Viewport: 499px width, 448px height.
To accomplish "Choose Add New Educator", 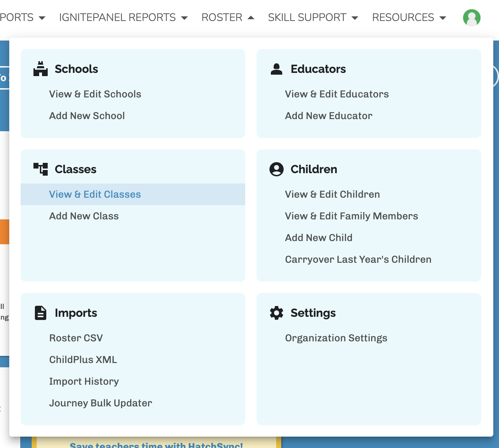I will 329,116.
